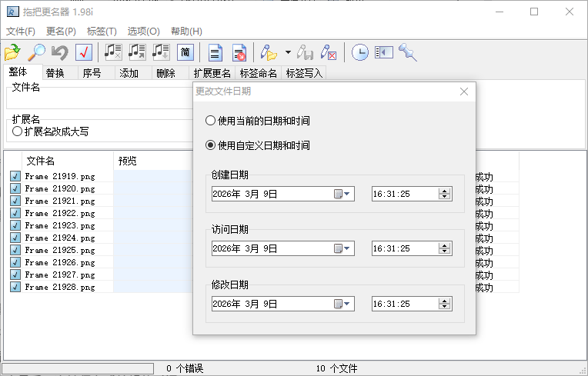Click 修改日期 time spinner arrows

(444, 304)
